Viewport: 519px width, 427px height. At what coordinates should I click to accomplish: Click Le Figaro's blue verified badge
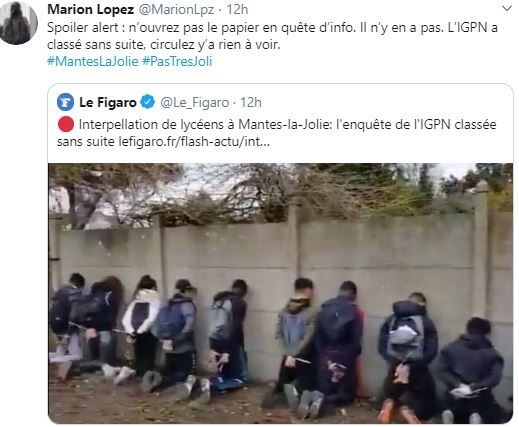click(148, 102)
